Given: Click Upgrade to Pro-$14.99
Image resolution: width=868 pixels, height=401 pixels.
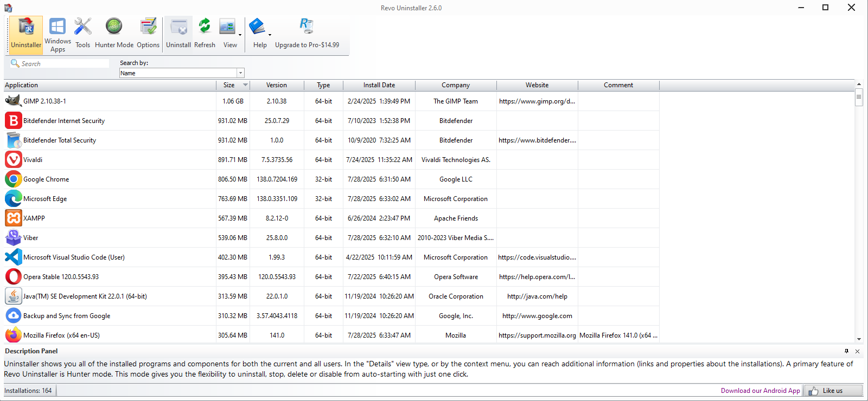Looking at the screenshot, I should tap(307, 34).
